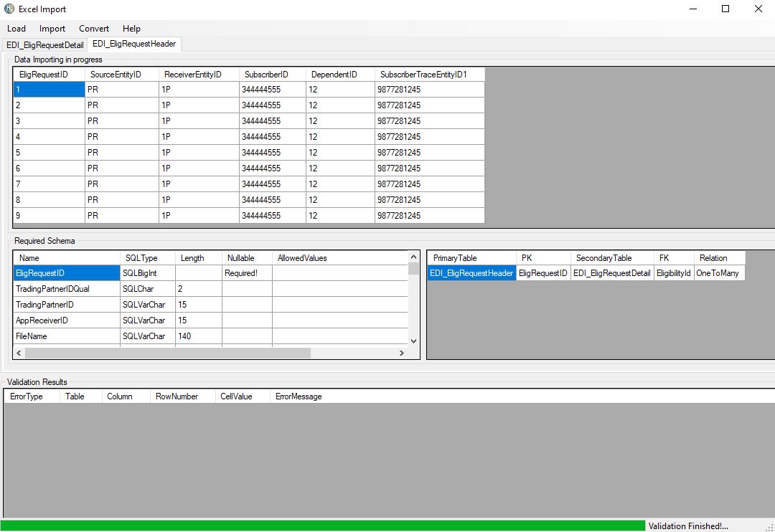Select the TradingPartnerID schema row
775x532 pixels.
click(x=210, y=305)
